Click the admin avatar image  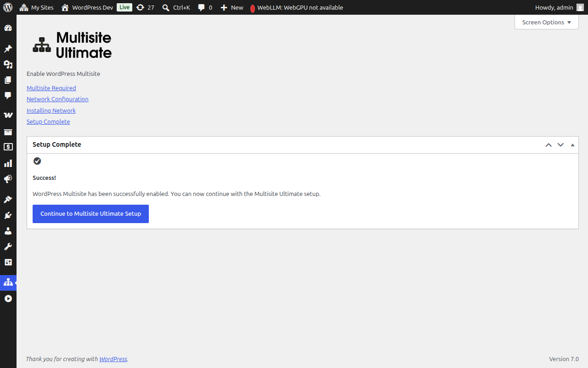(x=580, y=7)
